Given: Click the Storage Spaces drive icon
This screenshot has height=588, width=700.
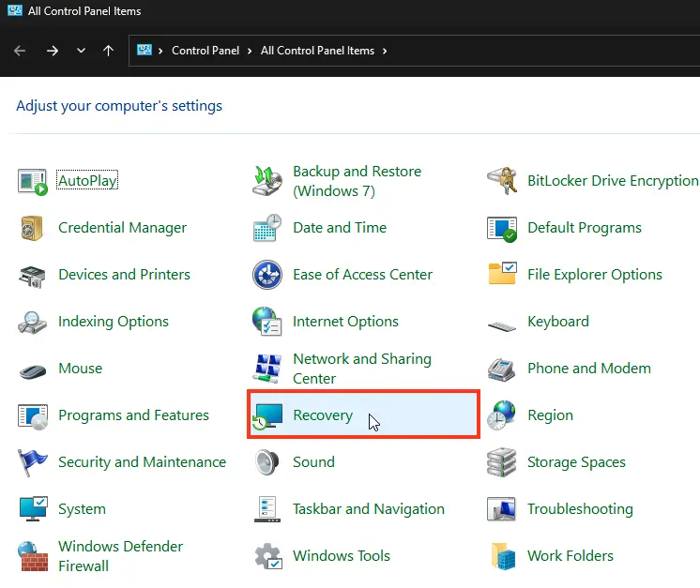Looking at the screenshot, I should [502, 462].
